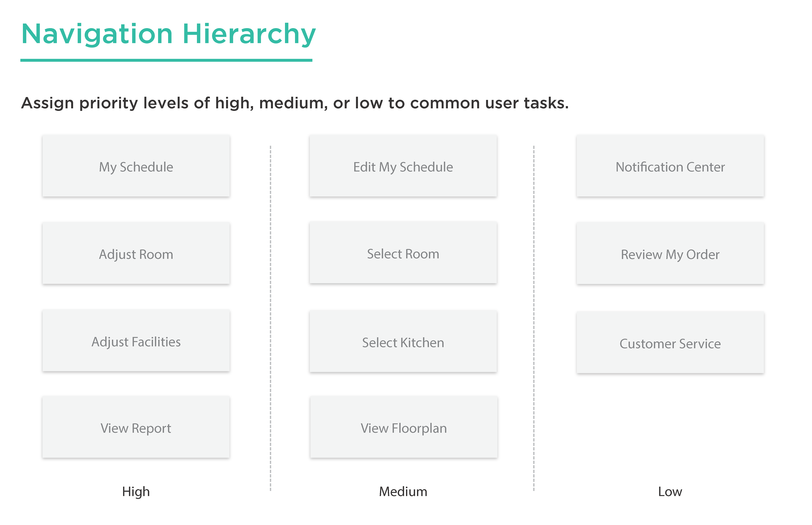
Task: Click the Select Room card
Action: [x=403, y=253]
